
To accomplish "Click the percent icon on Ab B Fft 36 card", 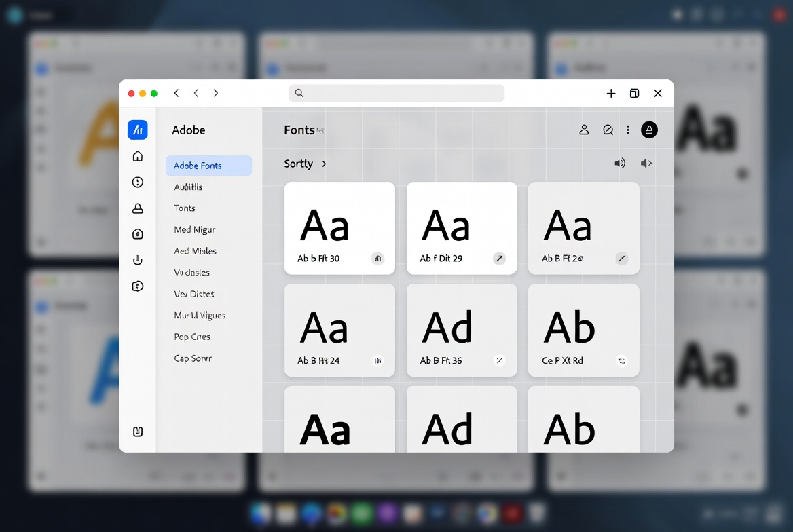I will 499,360.
